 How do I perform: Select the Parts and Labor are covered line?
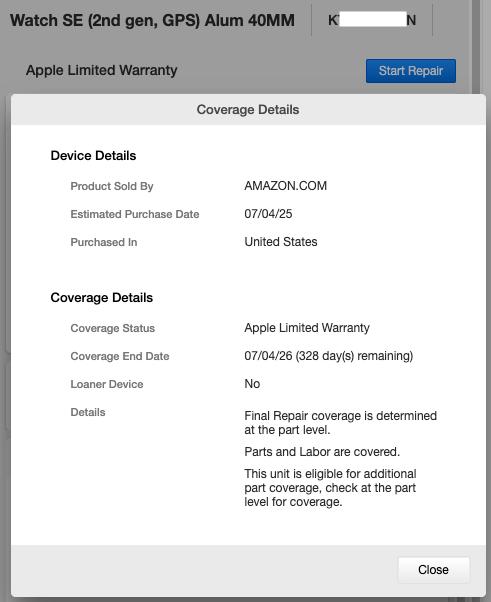[322, 452]
